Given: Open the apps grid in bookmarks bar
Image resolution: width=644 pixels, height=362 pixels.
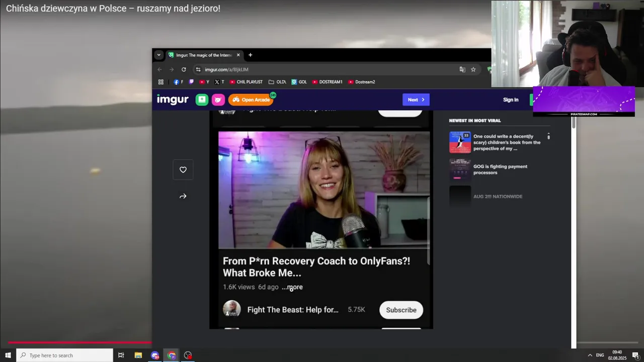Looking at the screenshot, I should pyautogui.click(x=161, y=82).
